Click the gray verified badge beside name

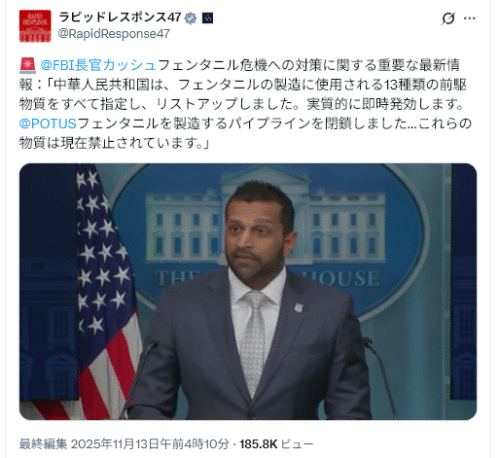[x=191, y=18]
